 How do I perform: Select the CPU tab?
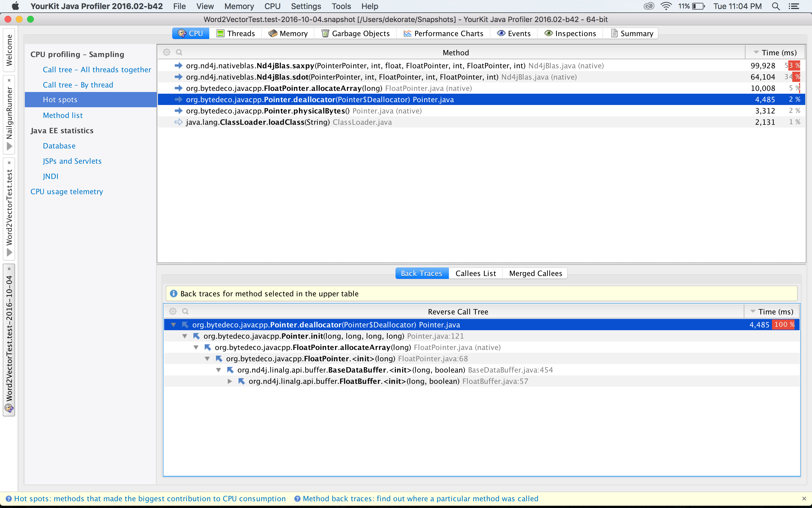[x=191, y=33]
